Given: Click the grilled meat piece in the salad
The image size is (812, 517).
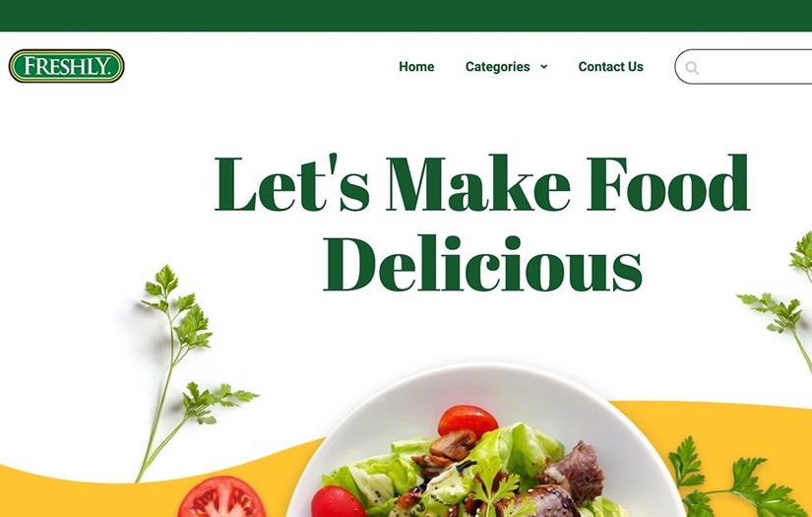Looking at the screenshot, I should click(x=572, y=472).
